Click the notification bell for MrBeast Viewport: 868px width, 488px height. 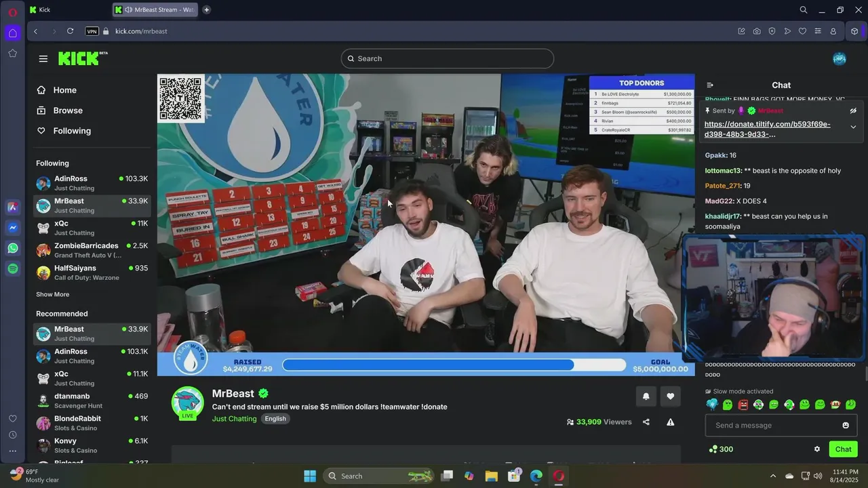click(x=646, y=396)
